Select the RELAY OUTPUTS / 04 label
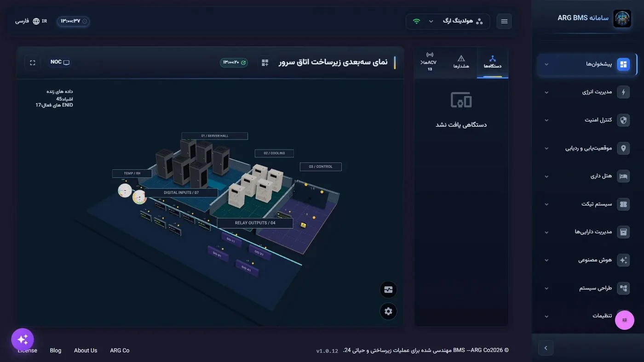The width and height of the screenshot is (644, 362). click(x=255, y=223)
